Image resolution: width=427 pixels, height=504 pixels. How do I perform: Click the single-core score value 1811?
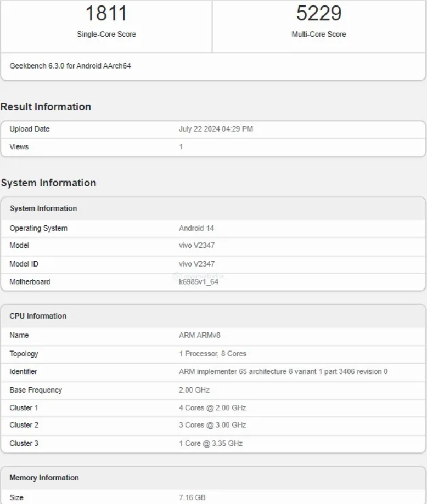106,13
